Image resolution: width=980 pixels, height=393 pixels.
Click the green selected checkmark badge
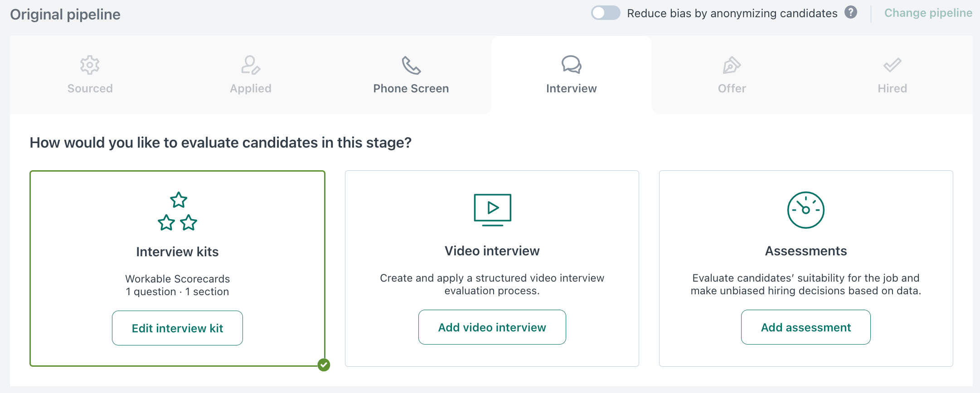click(324, 364)
